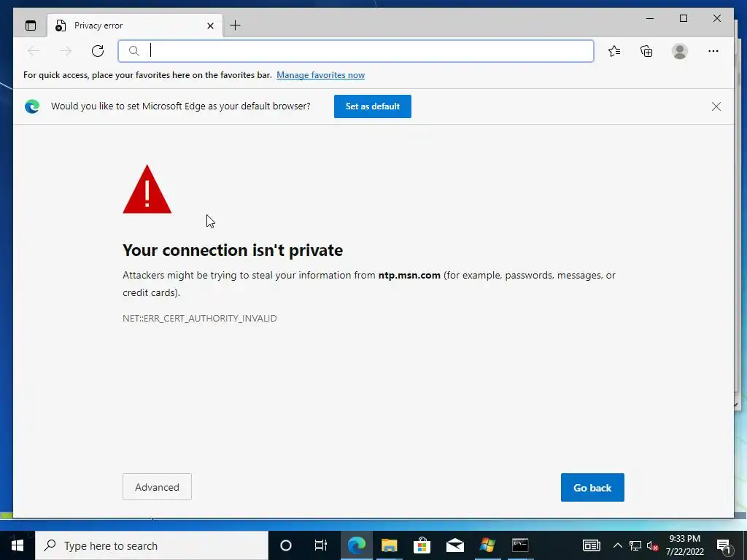This screenshot has width=747, height=560.
Task: Open the Windows Start menu
Action: [18, 545]
